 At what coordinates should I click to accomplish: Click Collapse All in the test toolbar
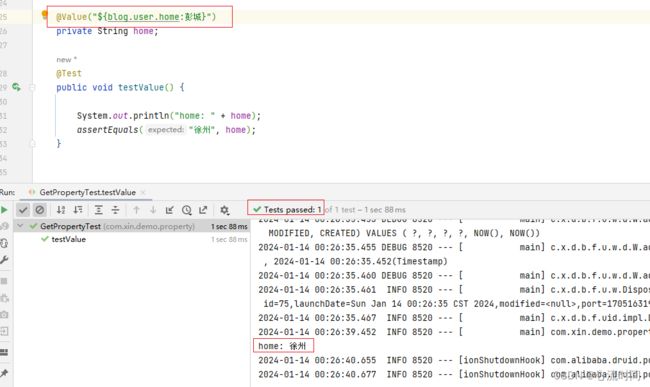coord(115,210)
